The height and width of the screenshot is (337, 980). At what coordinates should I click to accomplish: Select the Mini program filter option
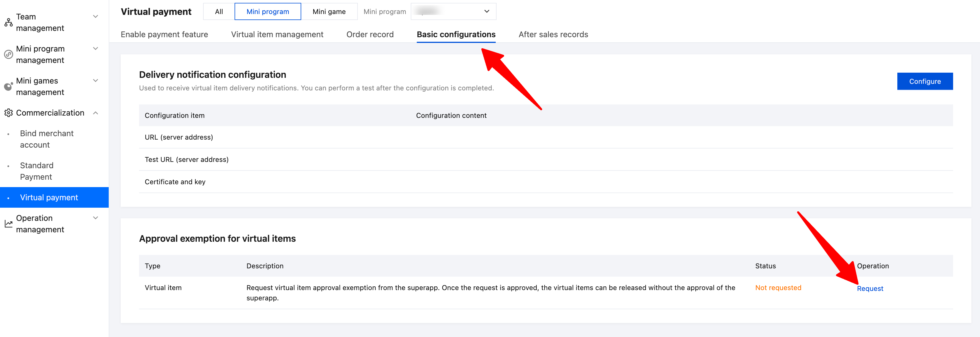[267, 11]
